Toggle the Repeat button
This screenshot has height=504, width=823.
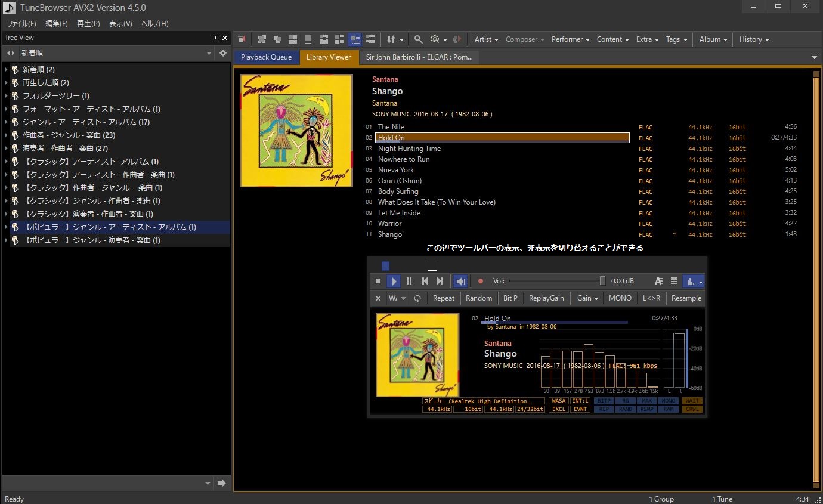coord(444,298)
